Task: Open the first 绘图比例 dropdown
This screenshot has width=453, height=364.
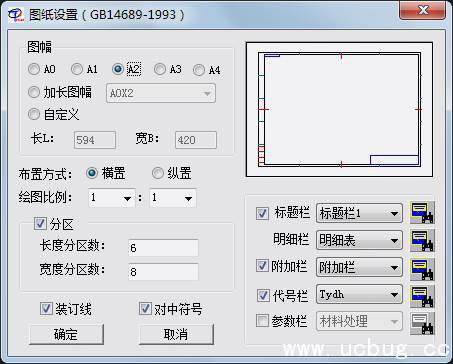Action: pyautogui.click(x=112, y=198)
